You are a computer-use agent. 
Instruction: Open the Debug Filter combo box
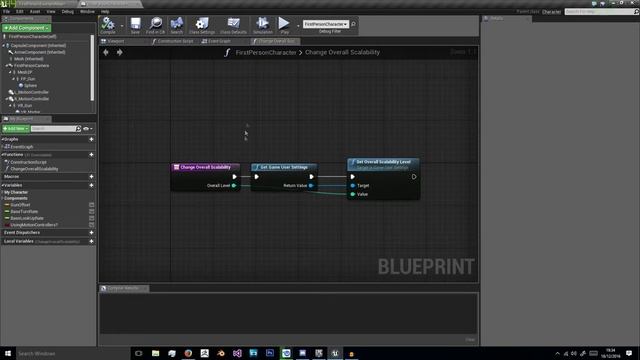pos(326,24)
